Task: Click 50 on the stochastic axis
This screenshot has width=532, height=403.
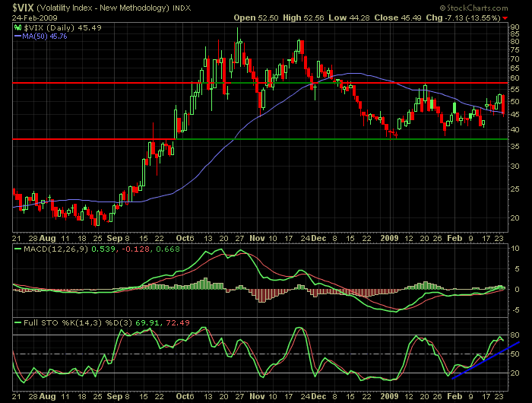Action: click(515, 354)
